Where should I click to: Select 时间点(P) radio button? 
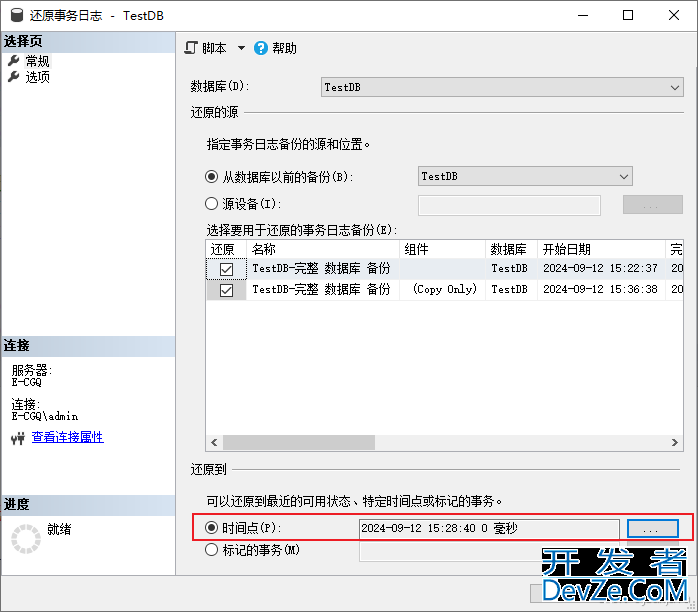pos(211,528)
